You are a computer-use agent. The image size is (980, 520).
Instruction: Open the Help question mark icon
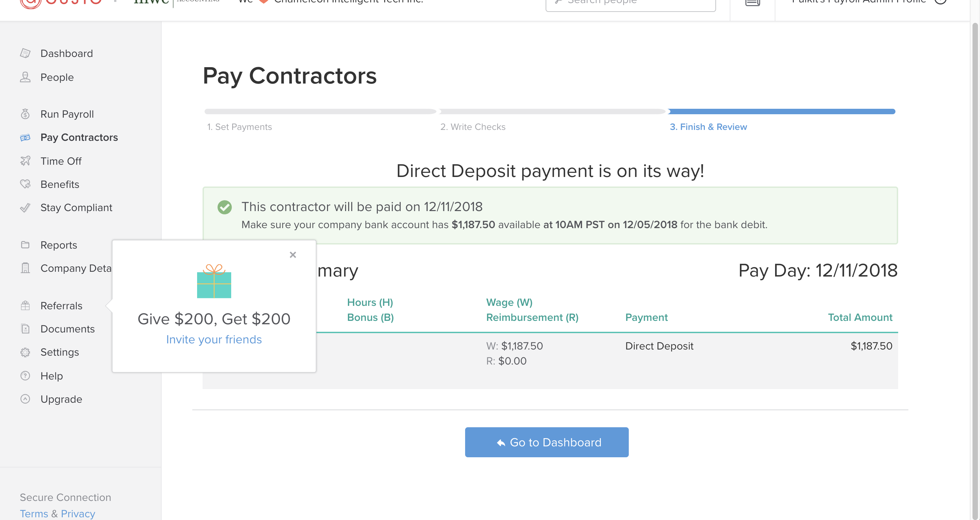25,376
